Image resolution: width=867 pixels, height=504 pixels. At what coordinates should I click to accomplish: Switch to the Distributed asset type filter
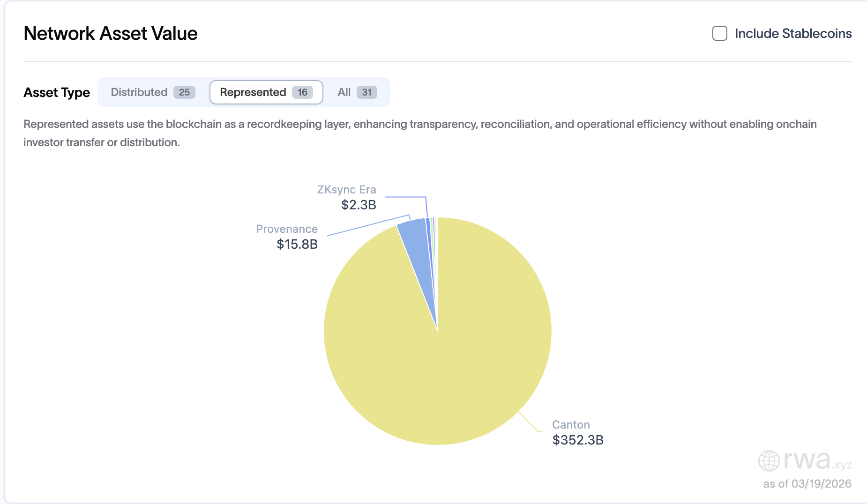tap(139, 92)
